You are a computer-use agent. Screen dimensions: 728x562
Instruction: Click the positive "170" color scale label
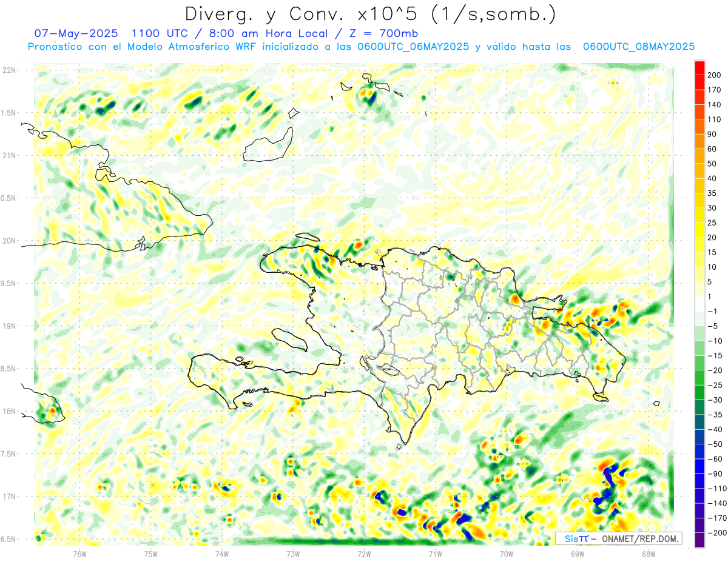[x=715, y=90]
